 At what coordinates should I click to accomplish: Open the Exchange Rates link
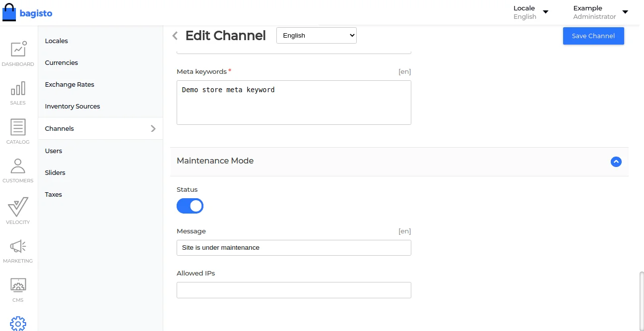pyautogui.click(x=69, y=85)
